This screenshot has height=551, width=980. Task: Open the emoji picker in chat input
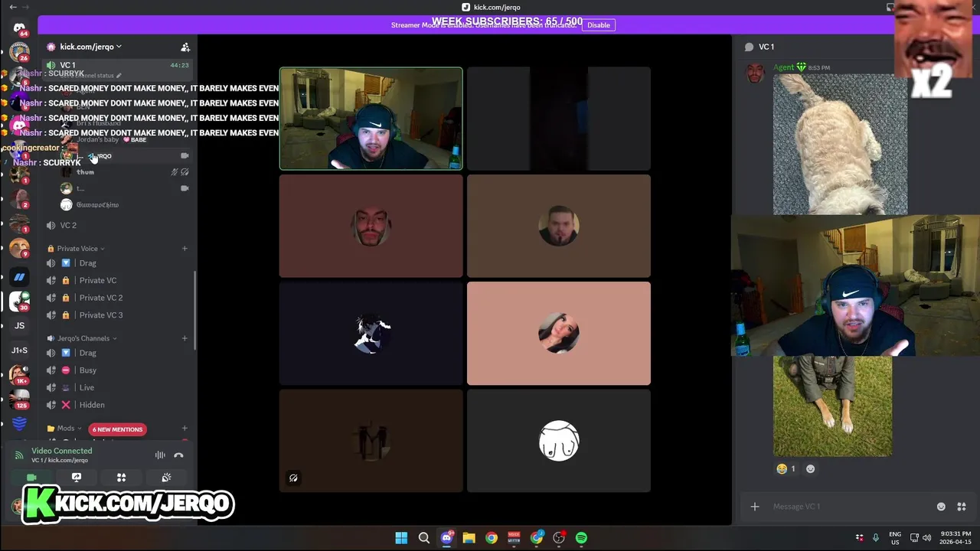(x=941, y=507)
